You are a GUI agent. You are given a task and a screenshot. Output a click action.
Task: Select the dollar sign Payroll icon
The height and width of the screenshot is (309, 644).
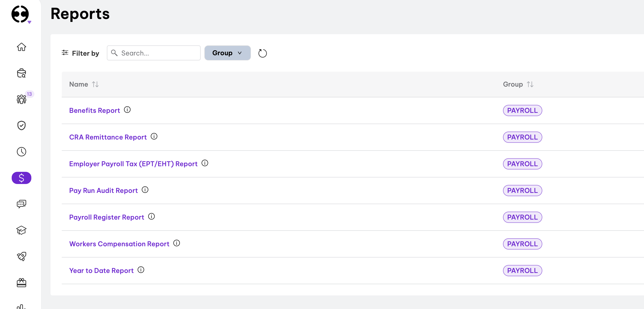22,178
